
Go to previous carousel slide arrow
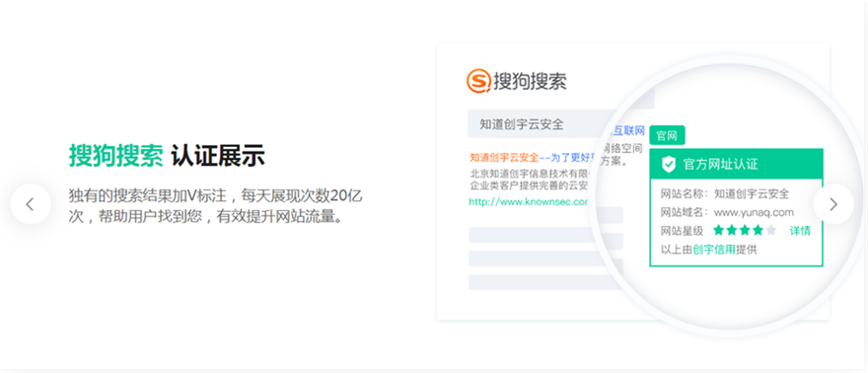click(x=31, y=204)
